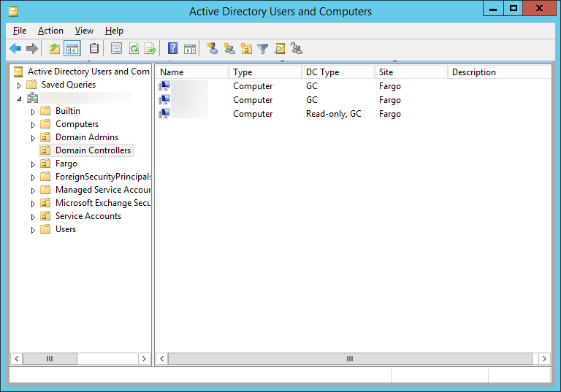Click the Create new group icon
The height and width of the screenshot is (392, 561).
pyautogui.click(x=229, y=48)
